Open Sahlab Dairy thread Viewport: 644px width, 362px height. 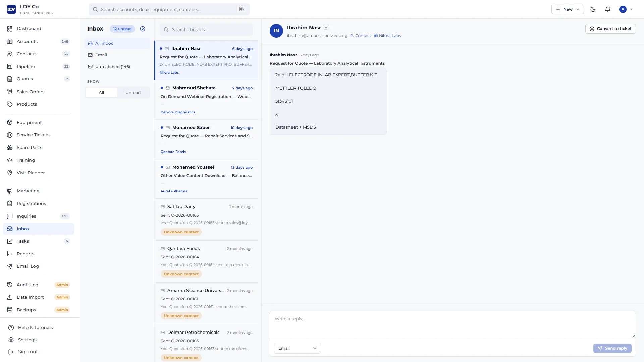coord(206,220)
